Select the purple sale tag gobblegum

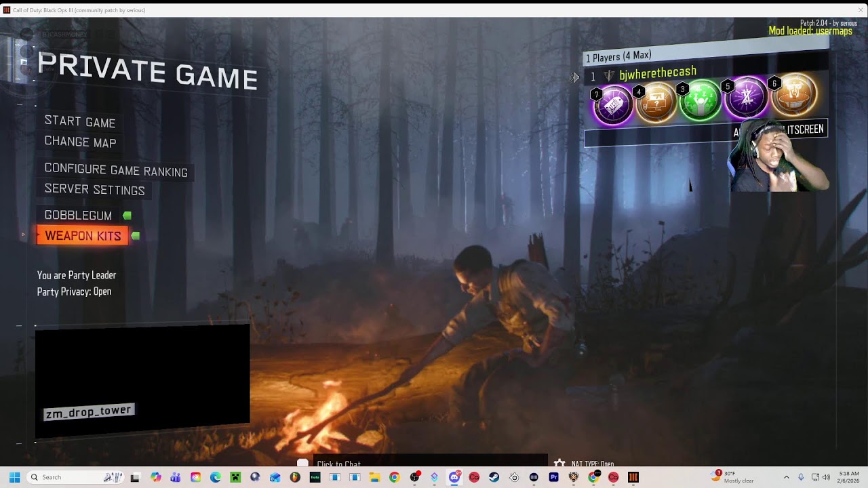coord(613,105)
